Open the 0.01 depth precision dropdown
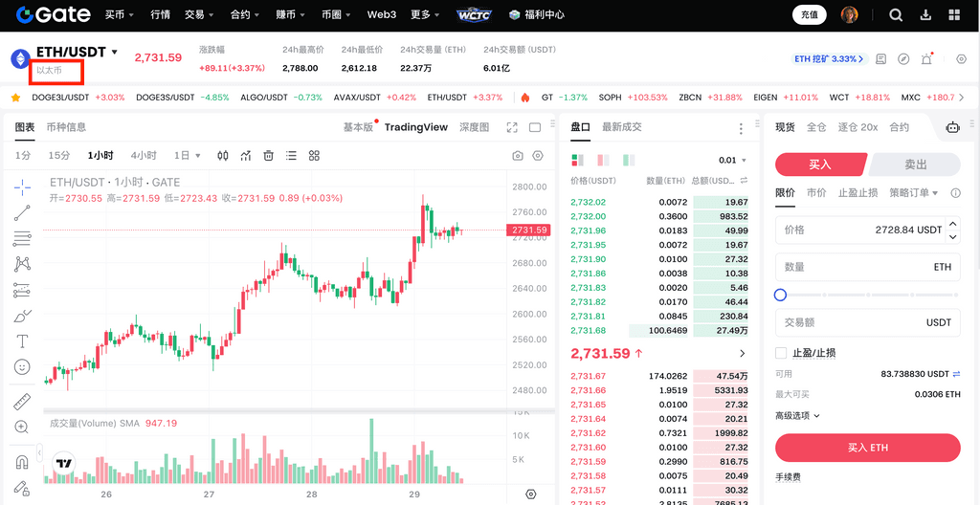Viewport: 980px width, 505px height. click(732, 161)
